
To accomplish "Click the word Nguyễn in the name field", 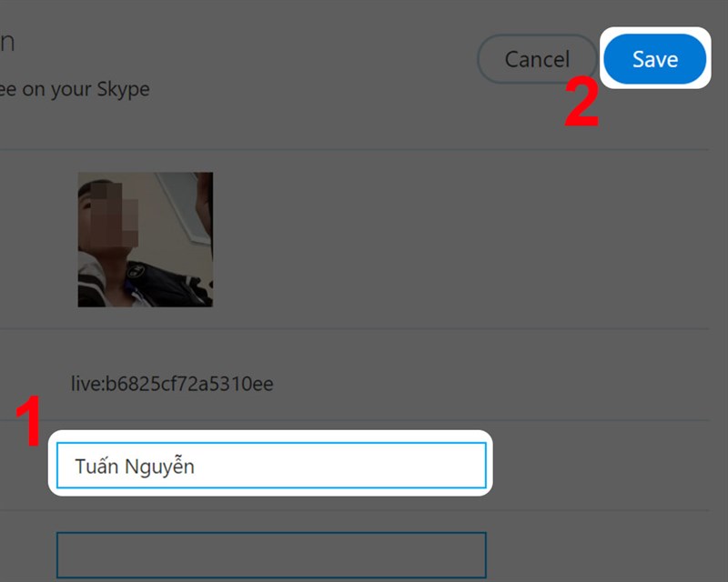I will [x=159, y=467].
